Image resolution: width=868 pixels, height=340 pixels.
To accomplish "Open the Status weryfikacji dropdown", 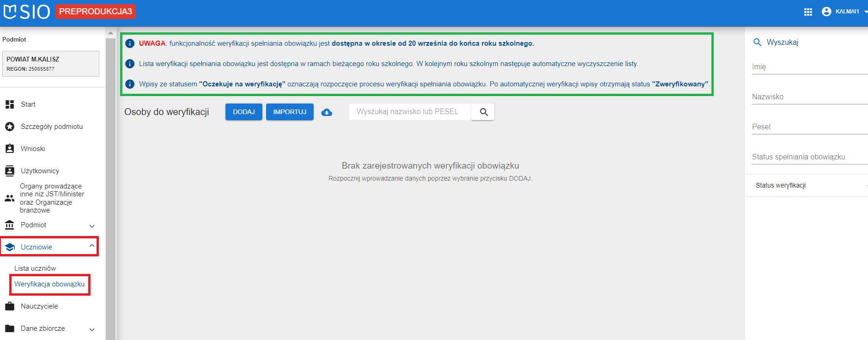I will [806, 185].
